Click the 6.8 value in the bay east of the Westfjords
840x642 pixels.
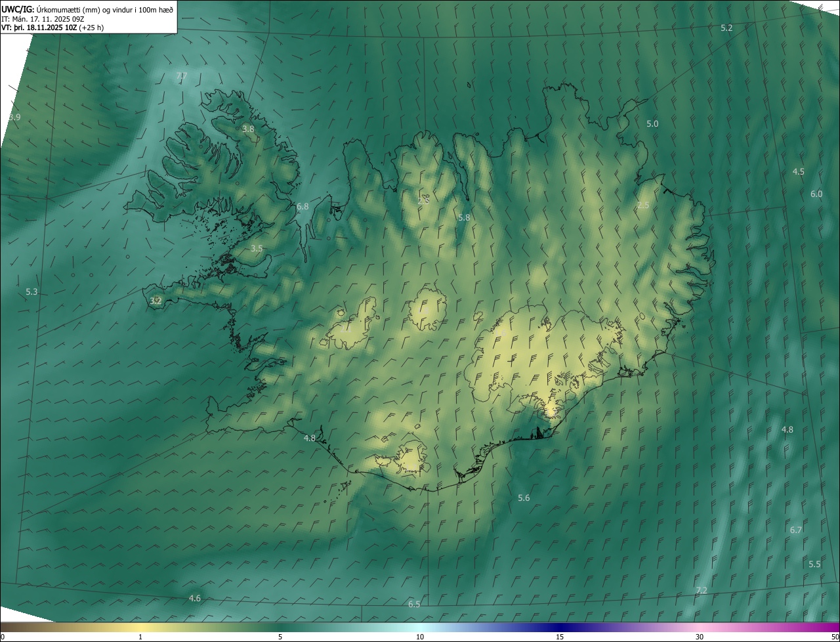pyautogui.click(x=303, y=206)
